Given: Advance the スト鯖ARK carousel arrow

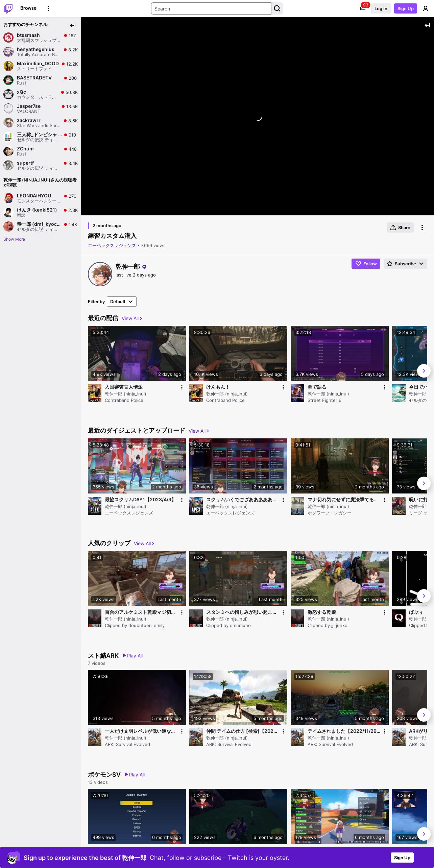Looking at the screenshot, I should pos(424,715).
